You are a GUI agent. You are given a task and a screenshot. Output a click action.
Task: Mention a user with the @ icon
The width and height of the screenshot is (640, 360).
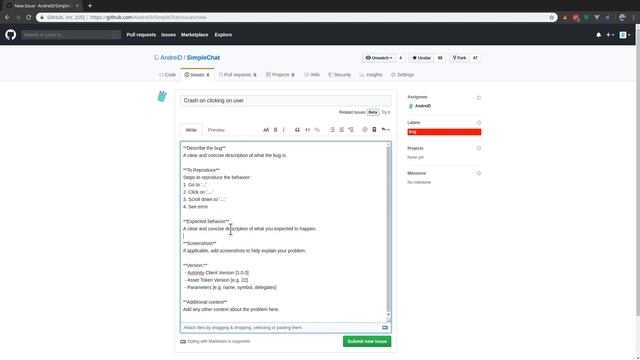point(364,130)
